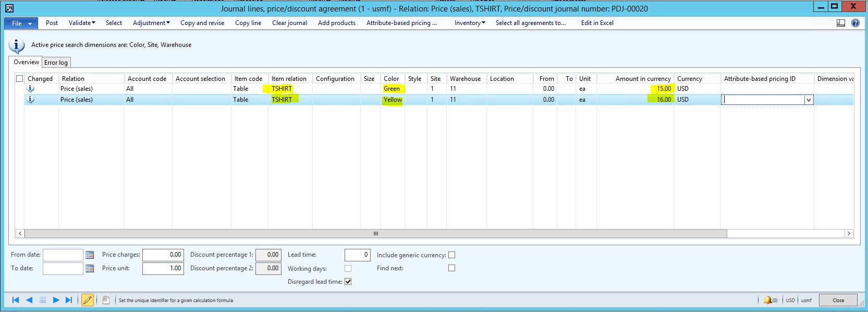This screenshot has height=312, width=868.
Task: Open the Validate dropdown menu
Action: coord(82,23)
